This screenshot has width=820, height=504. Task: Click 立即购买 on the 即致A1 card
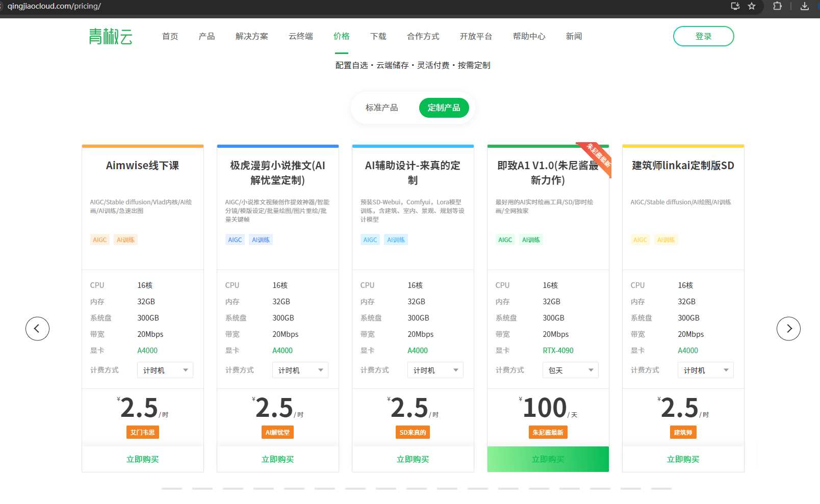pyautogui.click(x=548, y=459)
